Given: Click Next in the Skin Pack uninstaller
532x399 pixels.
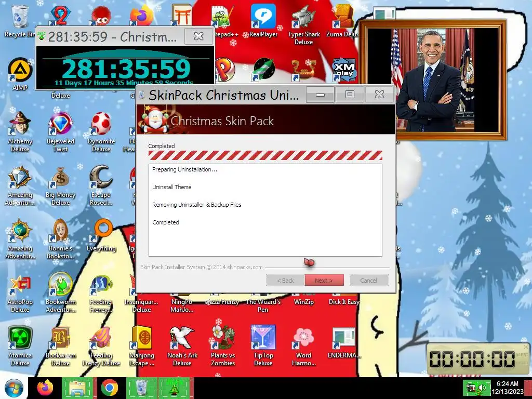Looking at the screenshot, I should (x=324, y=280).
